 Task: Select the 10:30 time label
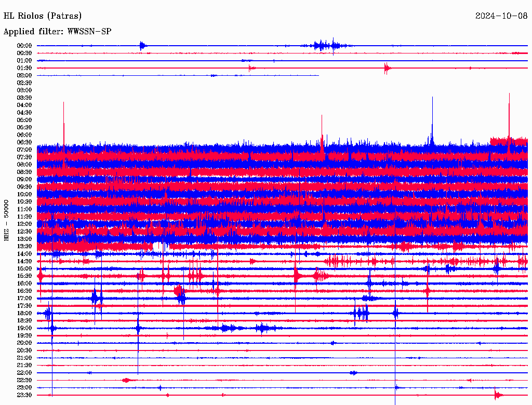point(24,201)
